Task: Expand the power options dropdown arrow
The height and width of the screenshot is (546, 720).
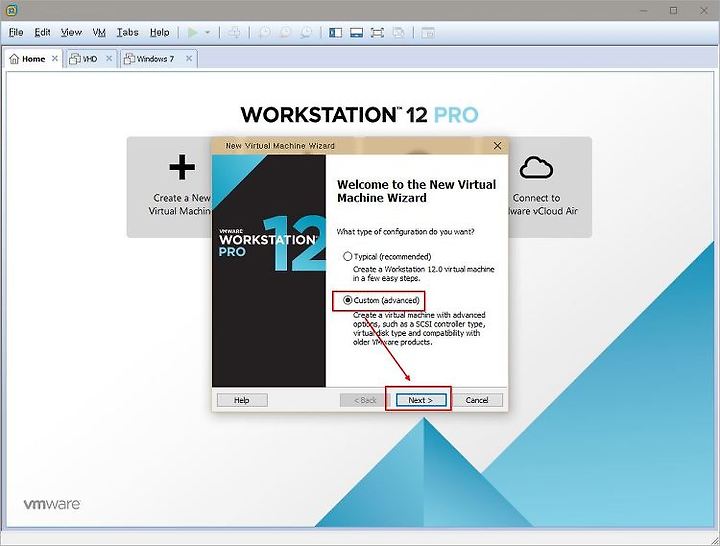Action: (208, 33)
